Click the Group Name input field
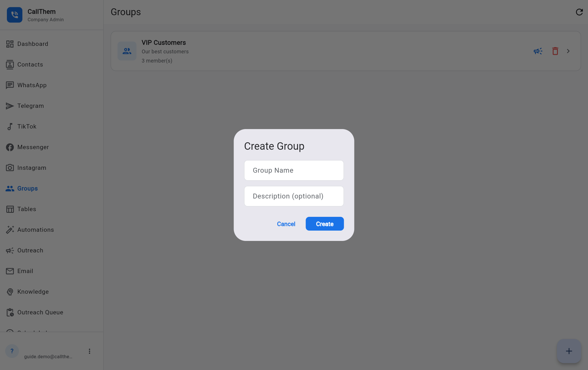The image size is (588, 370). point(294,170)
